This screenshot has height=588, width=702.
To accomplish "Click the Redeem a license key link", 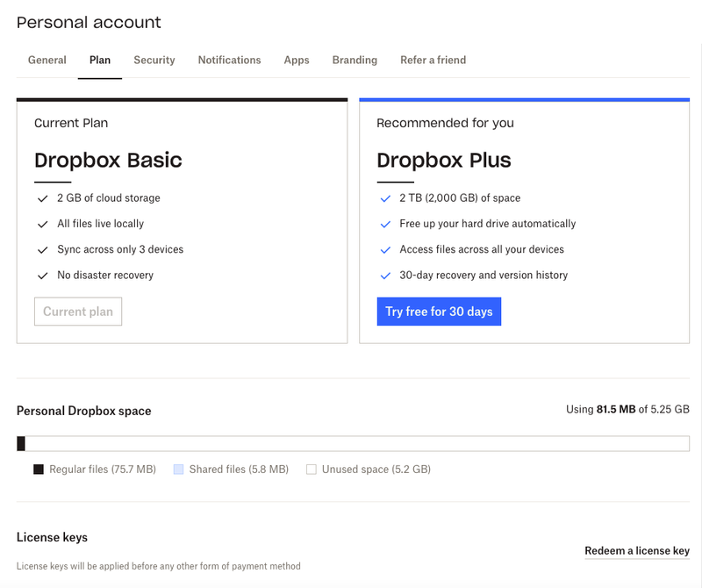I will [x=638, y=551].
